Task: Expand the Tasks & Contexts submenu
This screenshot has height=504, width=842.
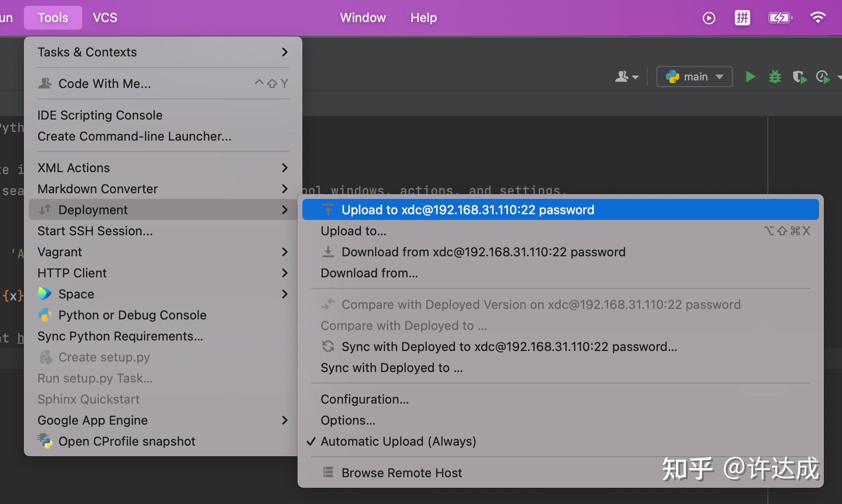Action: [x=163, y=52]
